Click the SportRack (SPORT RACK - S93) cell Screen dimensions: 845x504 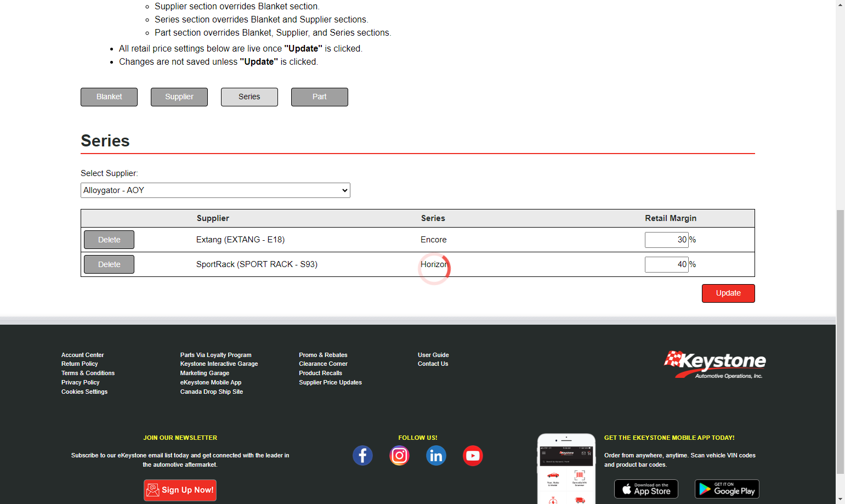pos(257,264)
